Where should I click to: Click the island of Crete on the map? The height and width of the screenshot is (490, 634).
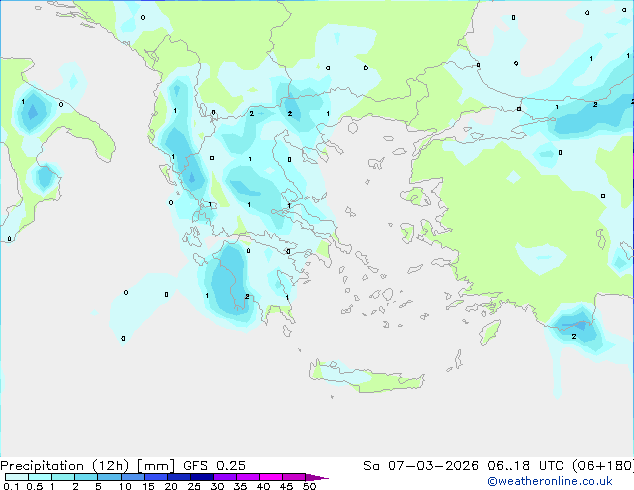pyautogui.click(x=366, y=377)
